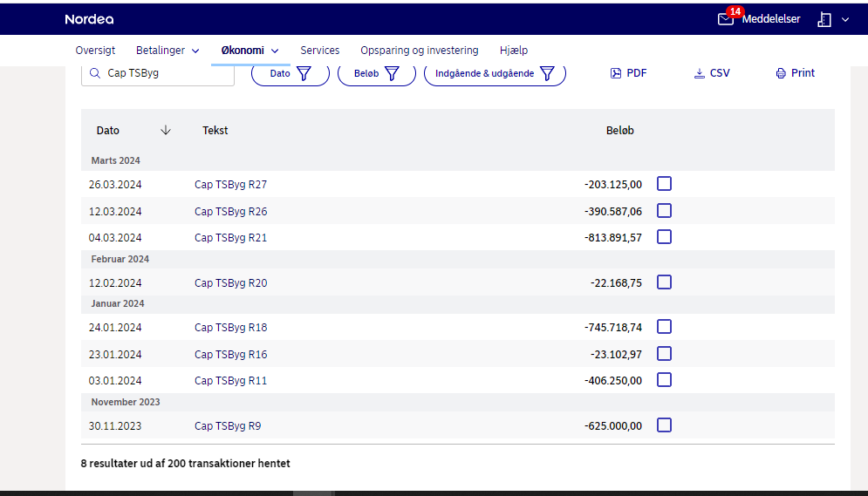Open the Meddelelser envelope icon
This screenshot has width=868, height=496.
click(725, 20)
